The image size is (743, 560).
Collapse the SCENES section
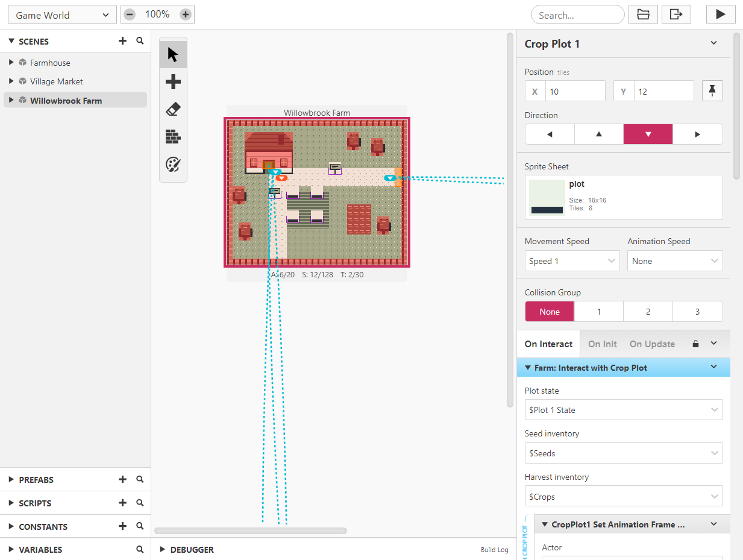[x=11, y=41]
